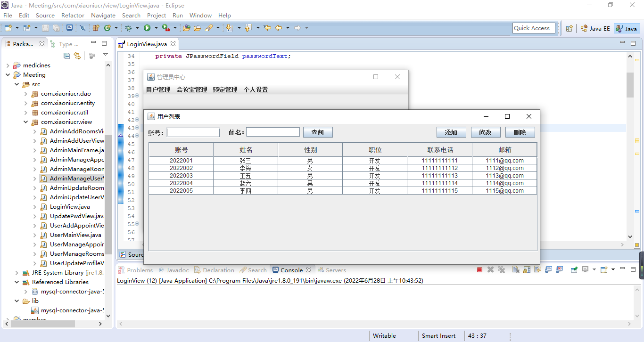Expand the JRE System Library node

point(17,273)
